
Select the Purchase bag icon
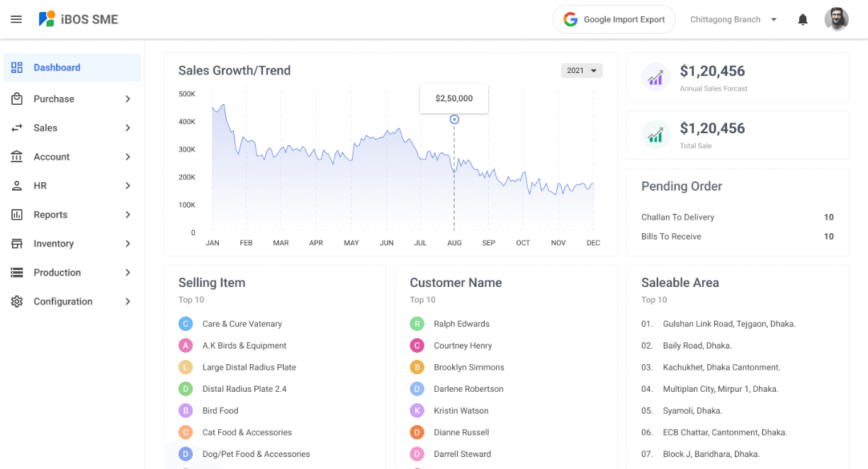[x=17, y=98]
